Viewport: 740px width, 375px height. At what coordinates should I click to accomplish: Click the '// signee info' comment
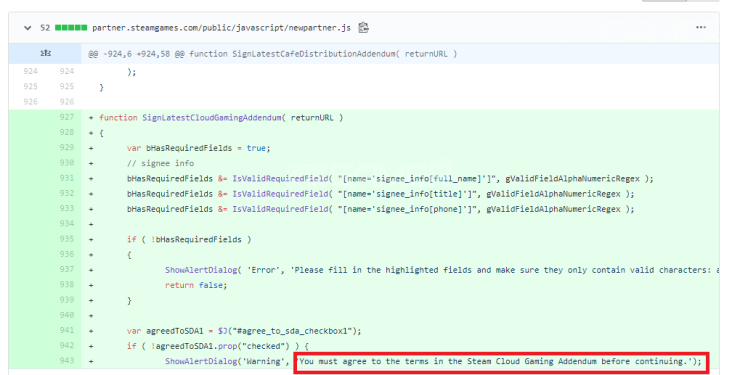[160, 163]
